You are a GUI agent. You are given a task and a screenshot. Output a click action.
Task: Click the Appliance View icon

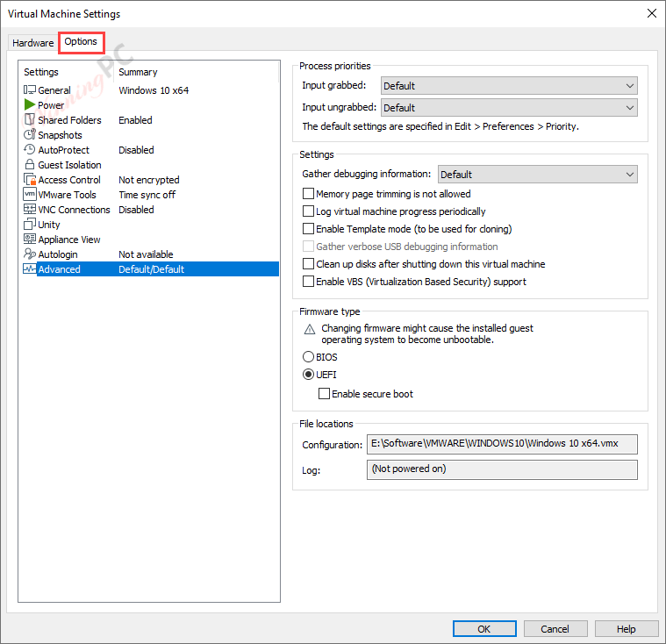[29, 239]
